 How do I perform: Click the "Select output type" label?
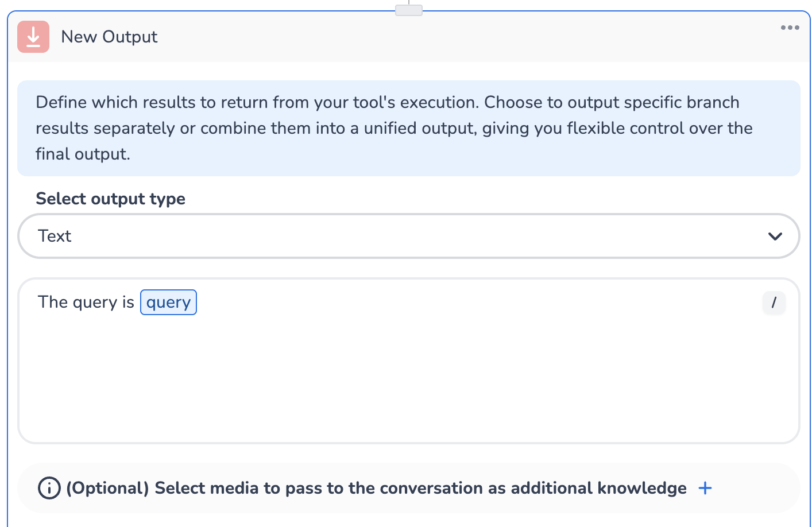(110, 199)
